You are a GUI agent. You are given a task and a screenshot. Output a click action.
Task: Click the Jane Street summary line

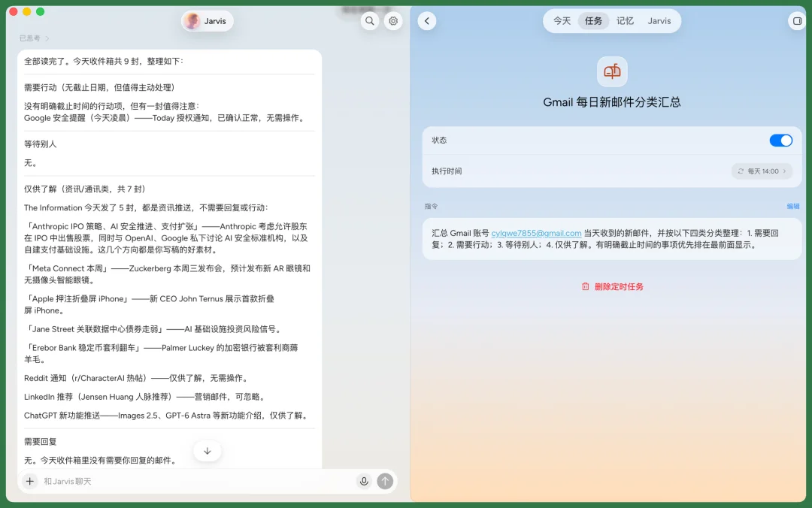tap(153, 329)
